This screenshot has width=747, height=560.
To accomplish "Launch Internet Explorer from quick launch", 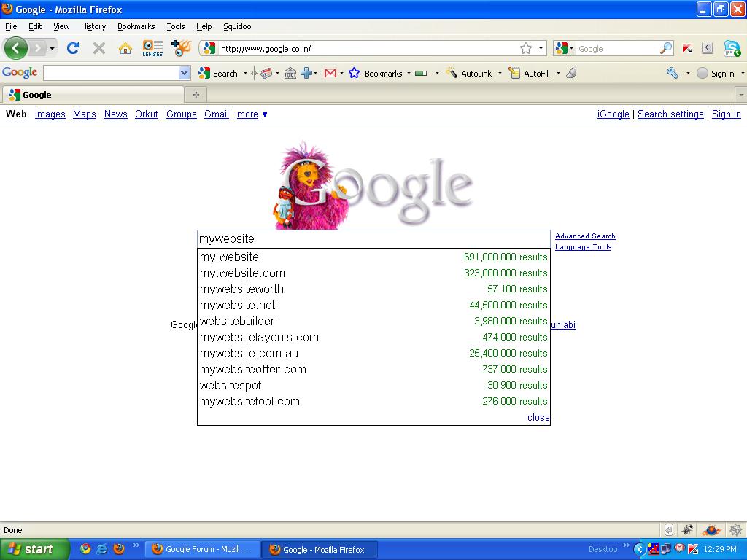I will pyautogui.click(x=102, y=548).
